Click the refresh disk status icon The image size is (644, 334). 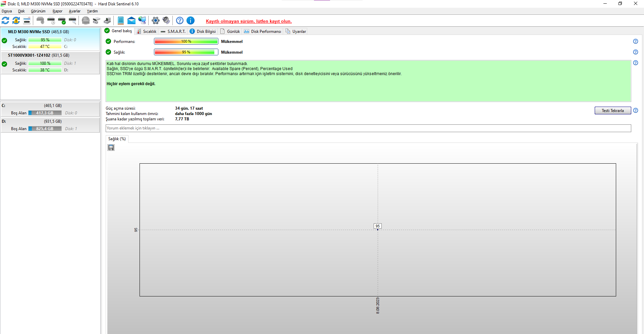coord(5,20)
